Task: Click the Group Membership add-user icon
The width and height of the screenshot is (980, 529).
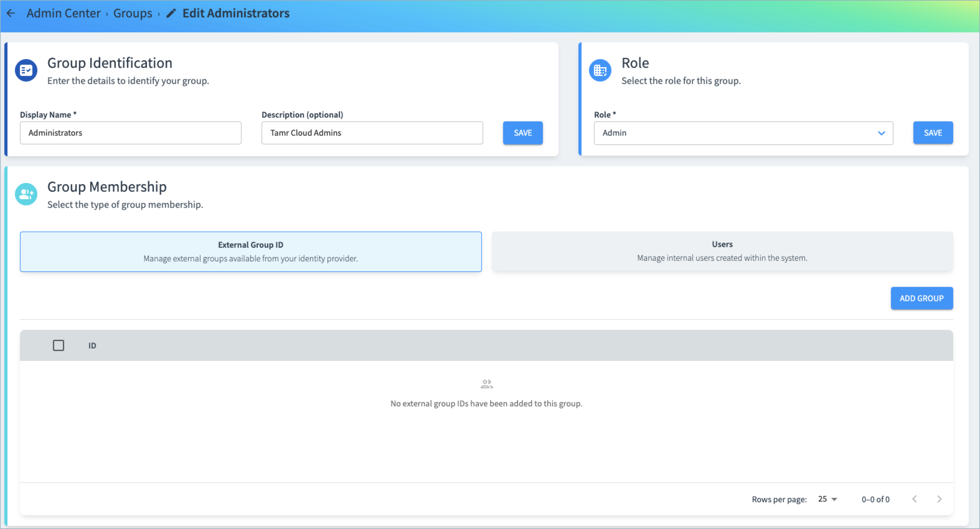Action: [x=26, y=194]
